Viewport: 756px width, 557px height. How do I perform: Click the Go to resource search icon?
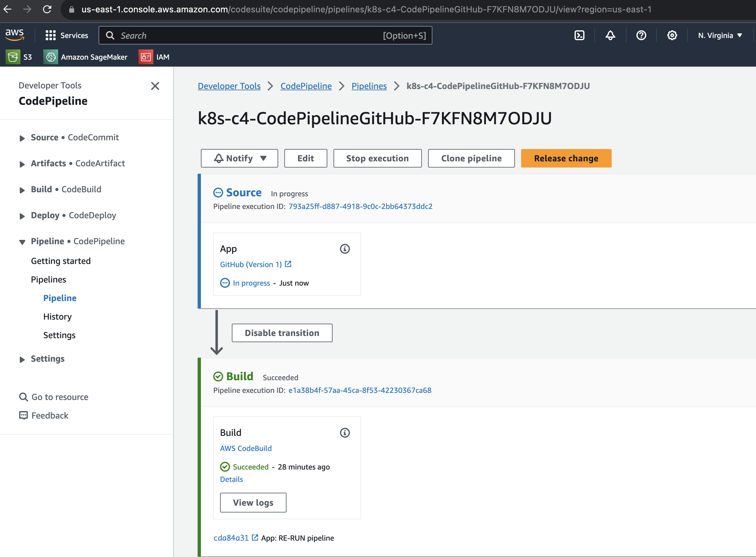[23, 397]
